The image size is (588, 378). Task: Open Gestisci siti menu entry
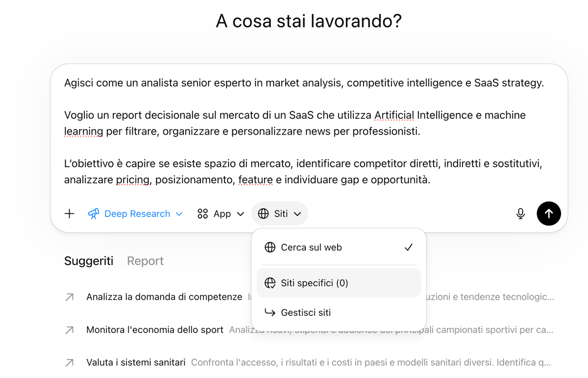pyautogui.click(x=306, y=312)
